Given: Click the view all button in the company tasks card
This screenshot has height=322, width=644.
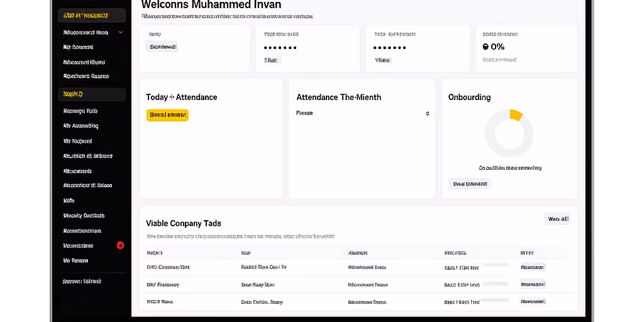Looking at the screenshot, I should (x=558, y=219).
